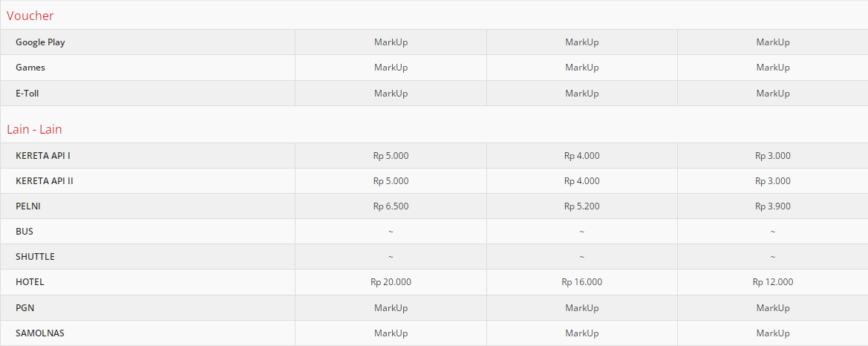Click the Rp 16.000 price cell
This screenshot has width=868, height=346.
pos(581,282)
